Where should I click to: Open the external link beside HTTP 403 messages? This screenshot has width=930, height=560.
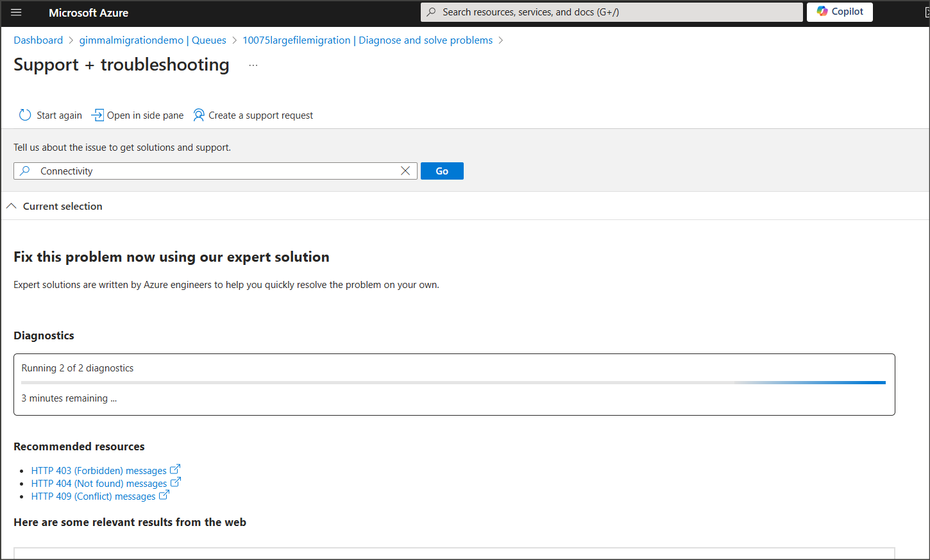click(176, 469)
